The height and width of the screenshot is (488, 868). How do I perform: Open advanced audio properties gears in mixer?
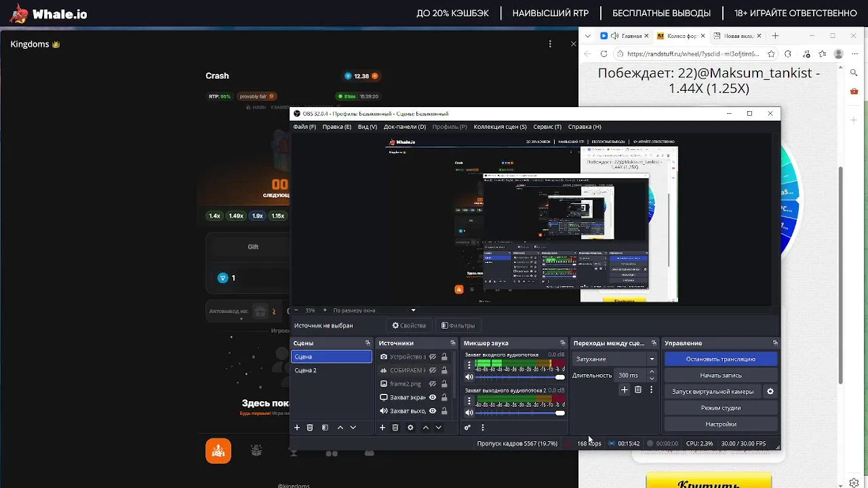tap(467, 428)
